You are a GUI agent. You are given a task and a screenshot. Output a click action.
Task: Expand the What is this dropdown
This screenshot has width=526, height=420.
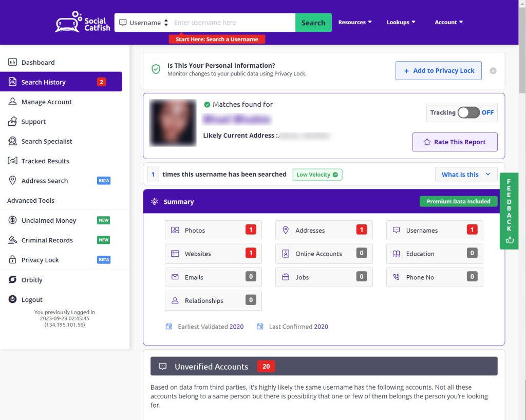click(x=466, y=174)
